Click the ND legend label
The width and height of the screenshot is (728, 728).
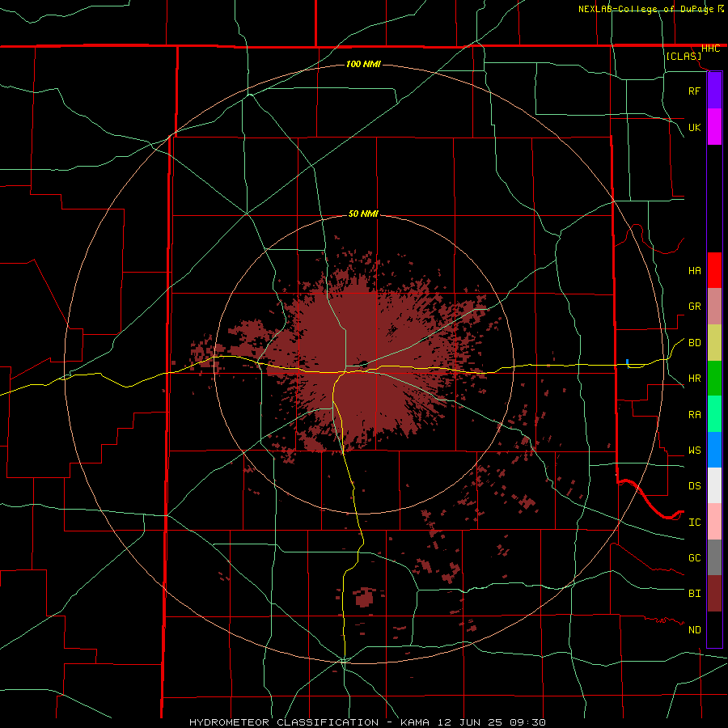tap(694, 630)
